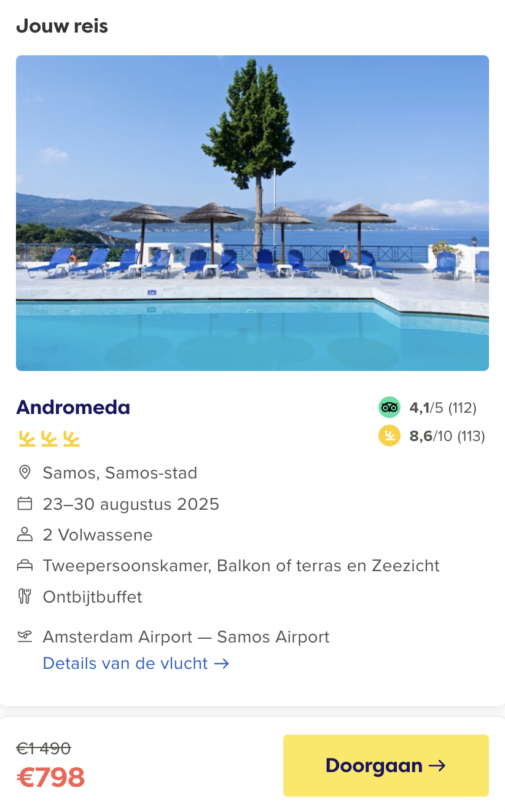Open Details van de vlucht link
The height and width of the screenshot is (812, 505).
[x=136, y=663]
